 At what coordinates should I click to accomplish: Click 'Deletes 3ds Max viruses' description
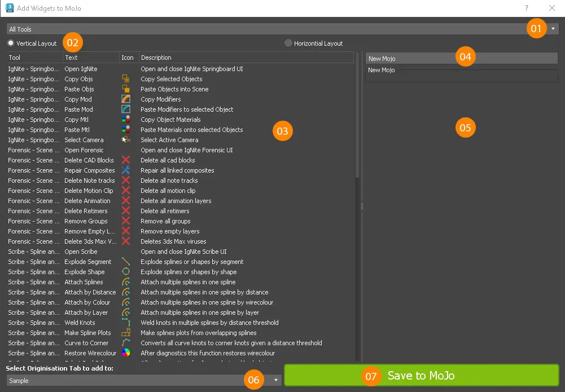(173, 241)
